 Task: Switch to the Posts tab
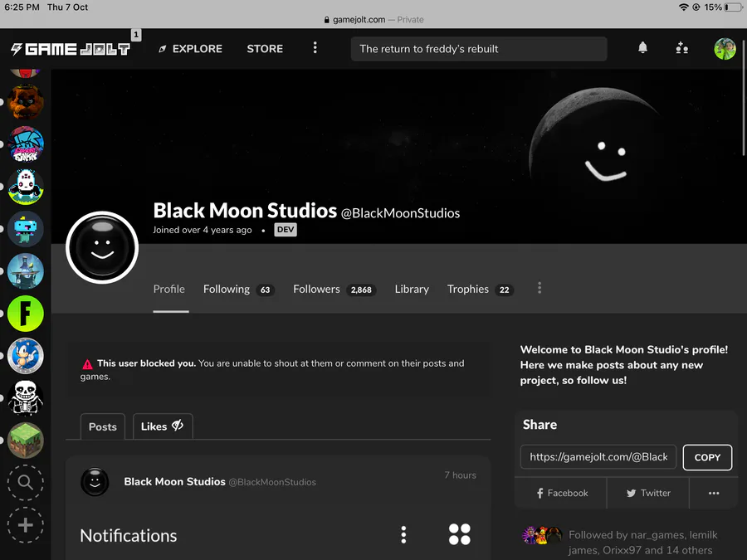(102, 426)
